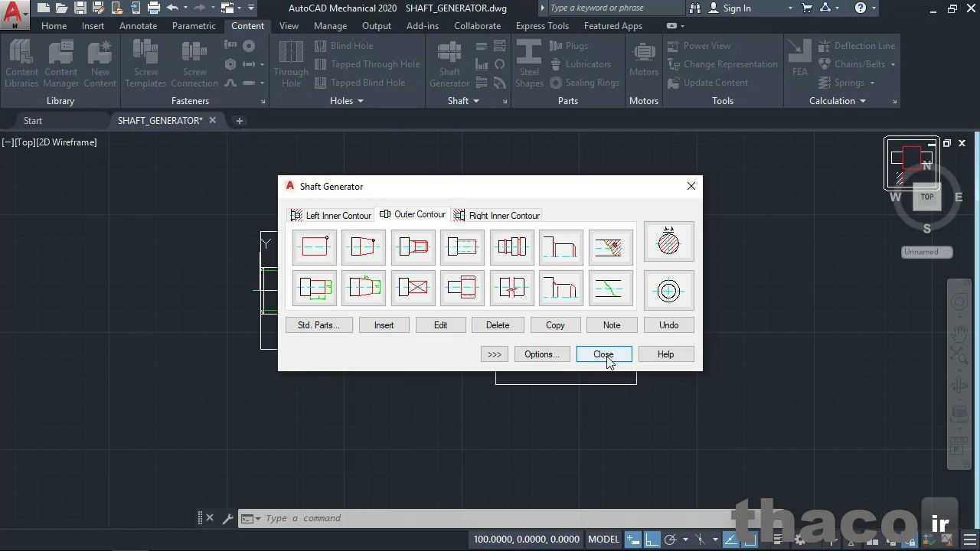Select the fillet icon with rounded corner
980x551 pixels.
tap(561, 288)
